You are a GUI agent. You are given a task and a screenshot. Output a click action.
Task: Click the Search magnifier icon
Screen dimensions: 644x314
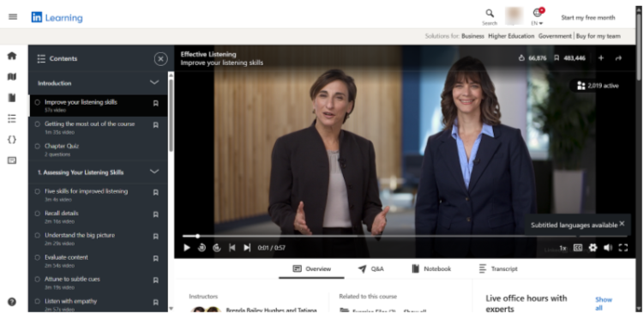490,13
